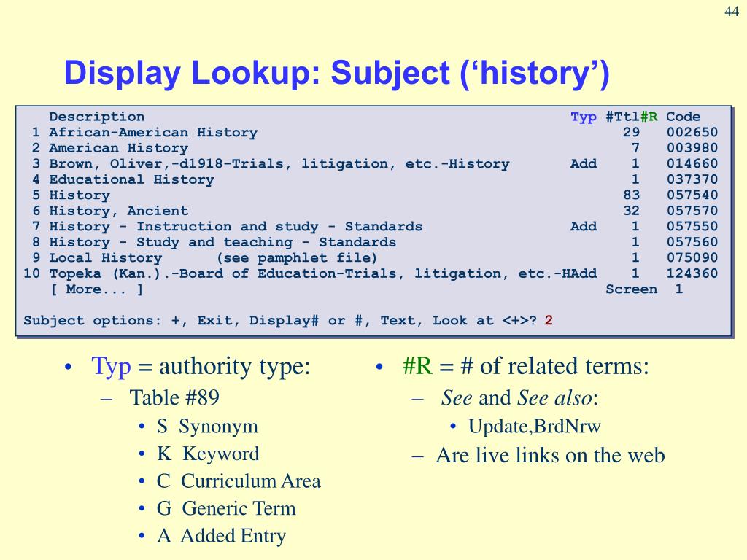Viewport: 747px width, 560px height.
Task: Click the 'Screen 1' indicator
Action: pos(644,289)
